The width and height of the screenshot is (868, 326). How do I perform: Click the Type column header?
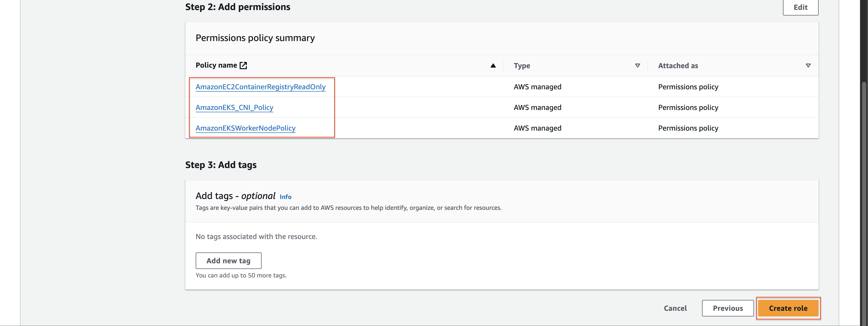coord(522,66)
